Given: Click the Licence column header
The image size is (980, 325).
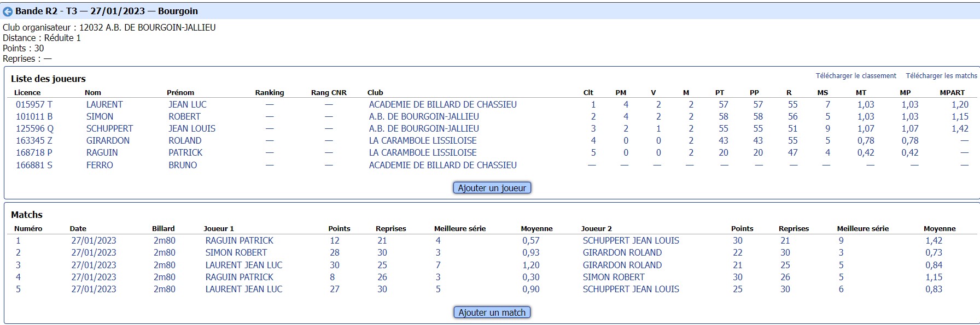Looking at the screenshot, I should (27, 92).
